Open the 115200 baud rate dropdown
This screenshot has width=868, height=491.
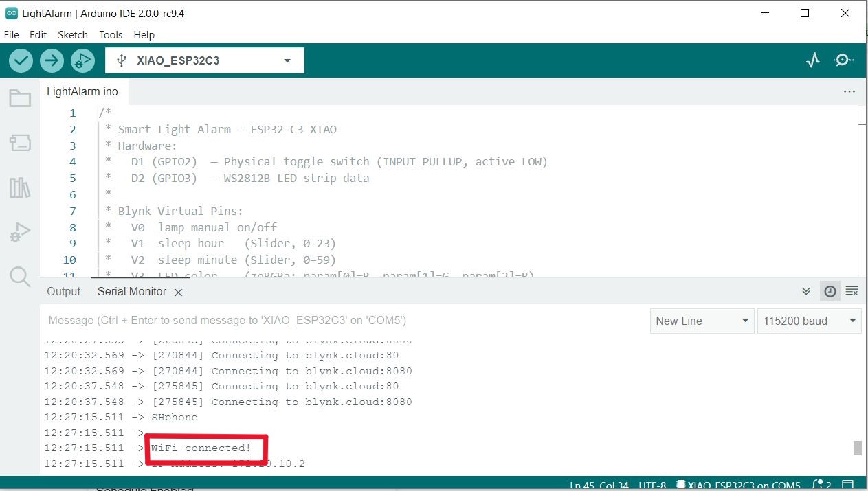[x=809, y=321]
